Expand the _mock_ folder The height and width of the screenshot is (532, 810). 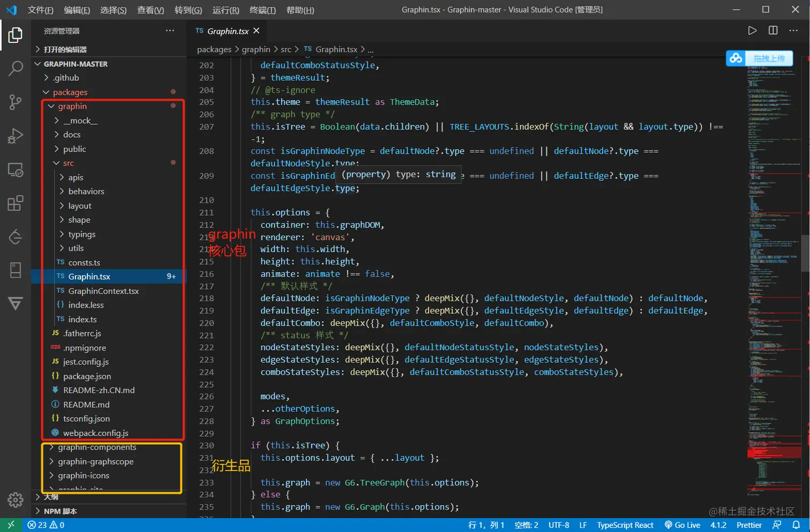(x=109, y=120)
